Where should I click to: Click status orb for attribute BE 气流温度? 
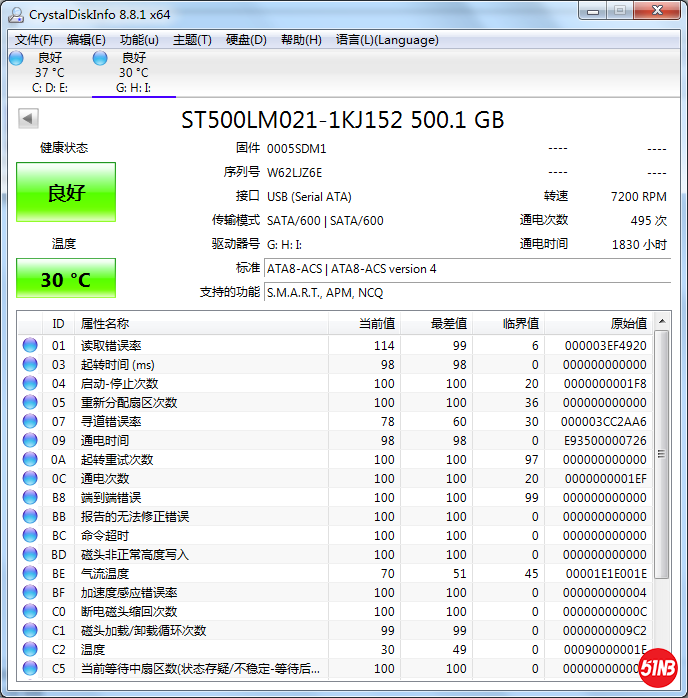[x=30, y=574]
